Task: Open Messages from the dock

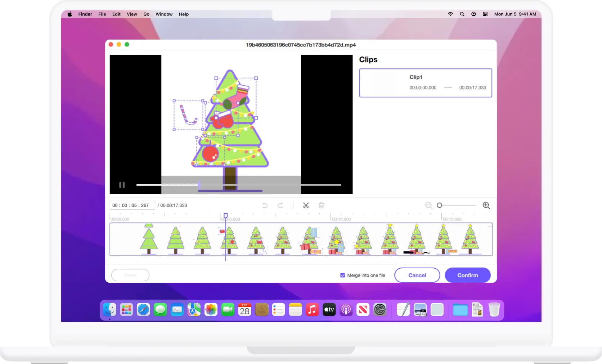Action: (160, 309)
